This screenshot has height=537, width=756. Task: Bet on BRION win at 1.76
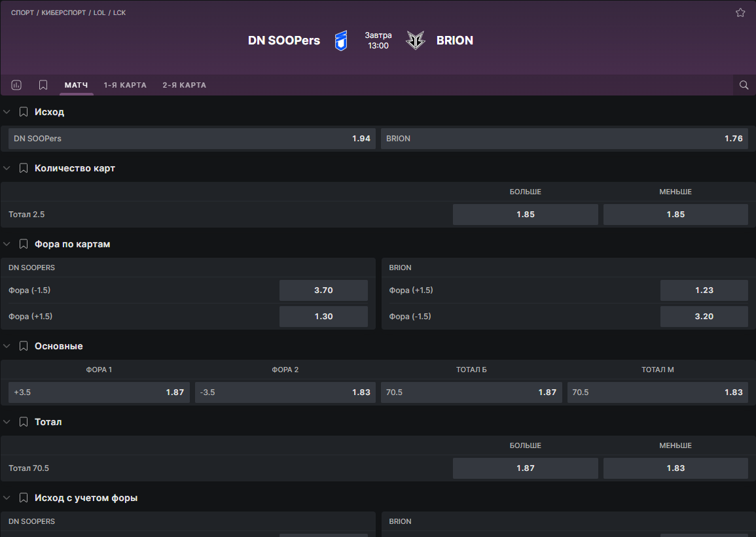point(564,139)
